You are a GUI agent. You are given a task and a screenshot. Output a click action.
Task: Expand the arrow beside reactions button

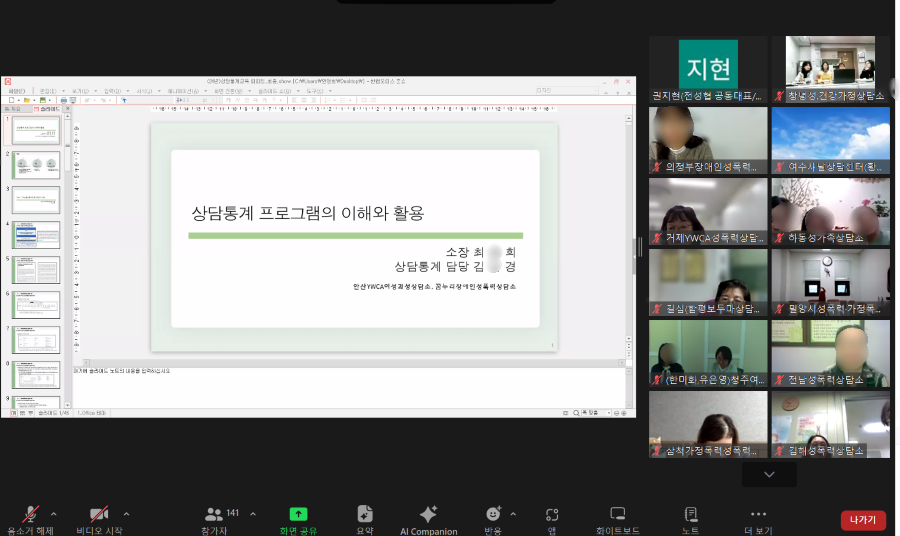click(x=513, y=514)
